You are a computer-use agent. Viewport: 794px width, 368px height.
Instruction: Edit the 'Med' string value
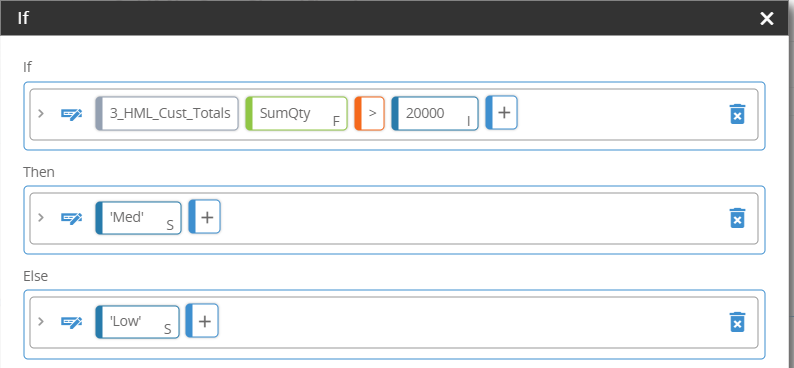pyautogui.click(x=138, y=218)
